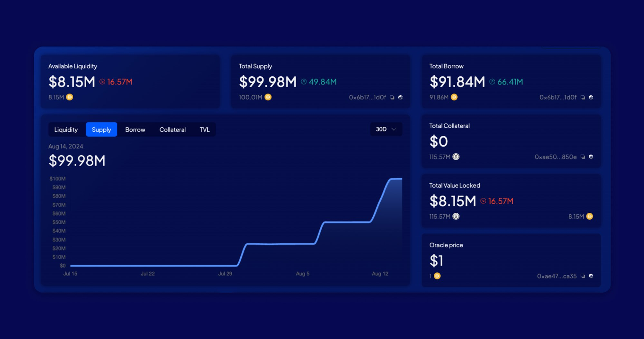Switch chart to the Collateral tab
This screenshot has width=644, height=339.
point(173,130)
